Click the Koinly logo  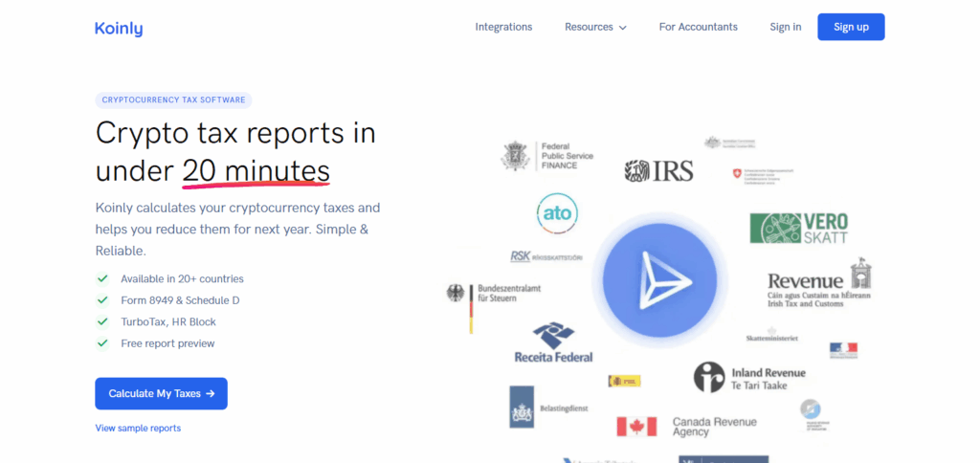pyautogui.click(x=119, y=28)
